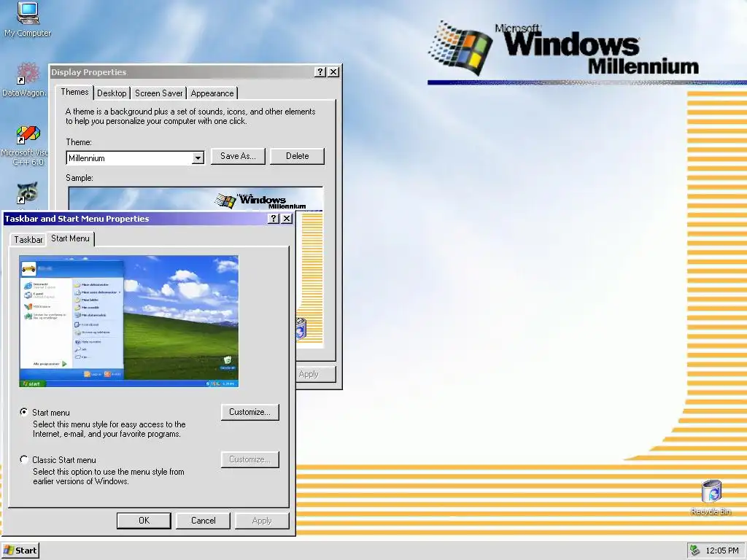Click Cancel in Taskbar Properties
Viewport: 747px width, 560px height.
tap(204, 521)
